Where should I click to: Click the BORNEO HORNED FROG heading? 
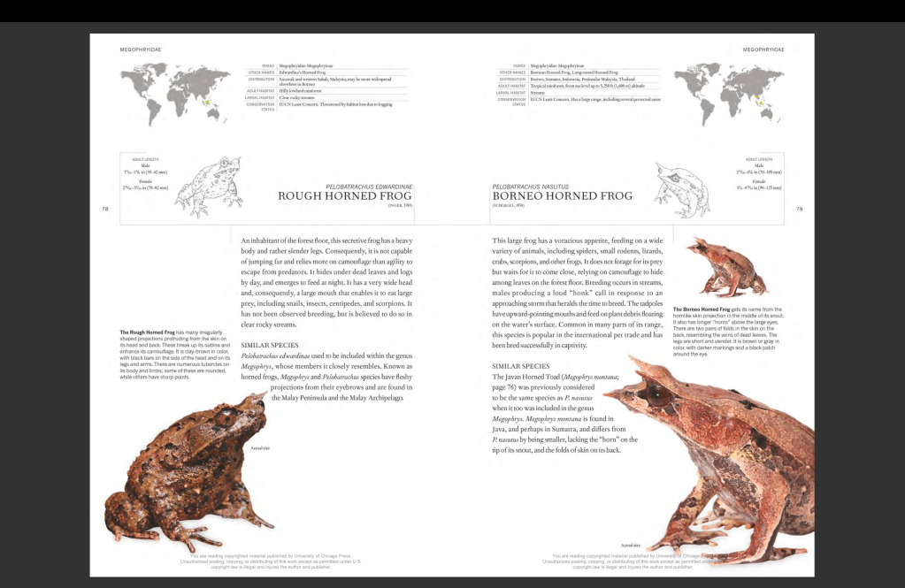563,196
